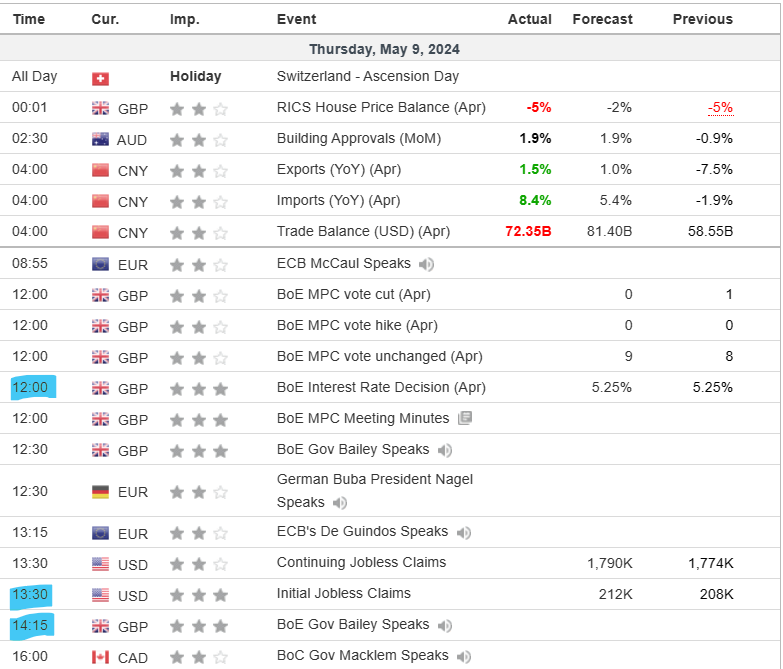783x669 pixels.
Task: Select the Actual column header
Action: (529, 19)
